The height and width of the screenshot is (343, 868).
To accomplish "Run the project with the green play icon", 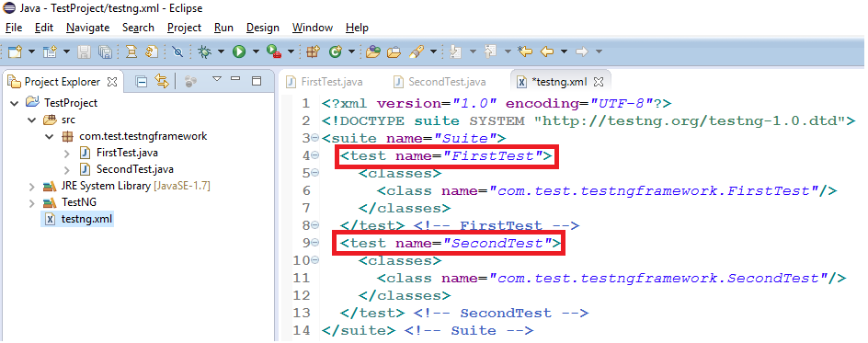I will pyautogui.click(x=239, y=52).
